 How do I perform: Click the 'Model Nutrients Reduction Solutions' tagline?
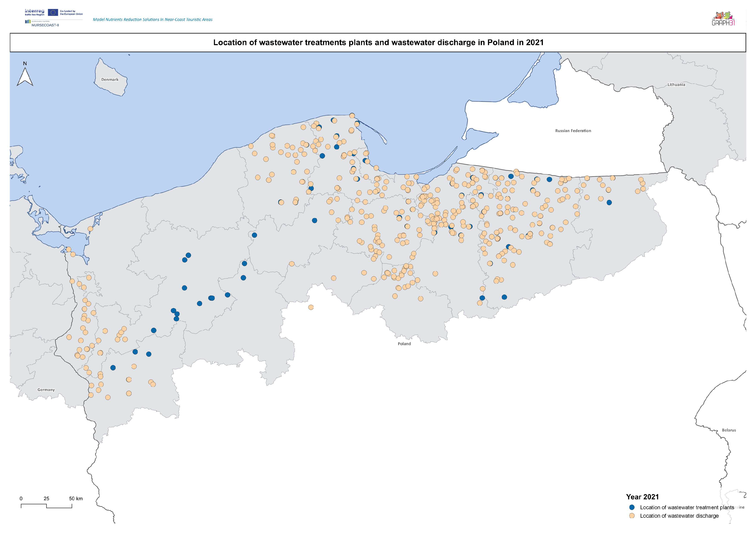coord(153,20)
